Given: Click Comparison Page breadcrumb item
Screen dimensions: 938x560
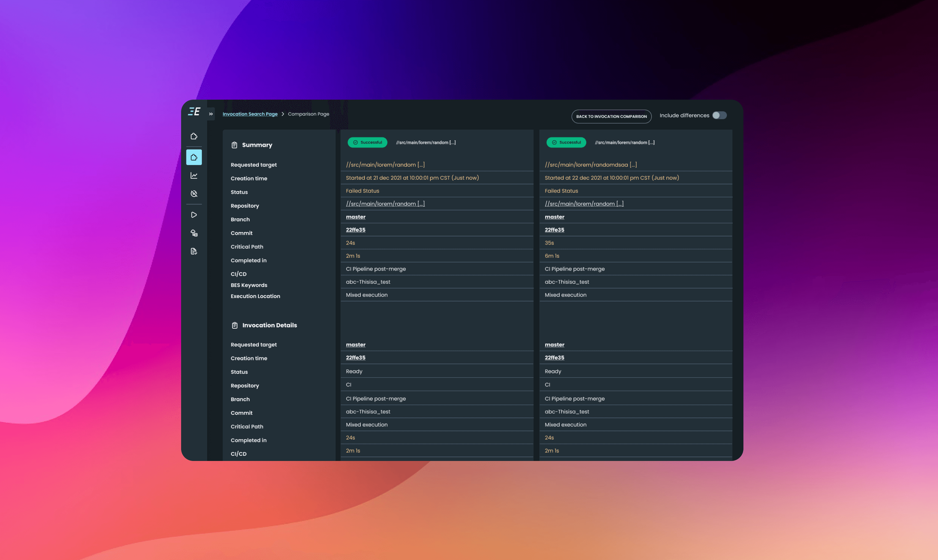Looking at the screenshot, I should pos(308,114).
